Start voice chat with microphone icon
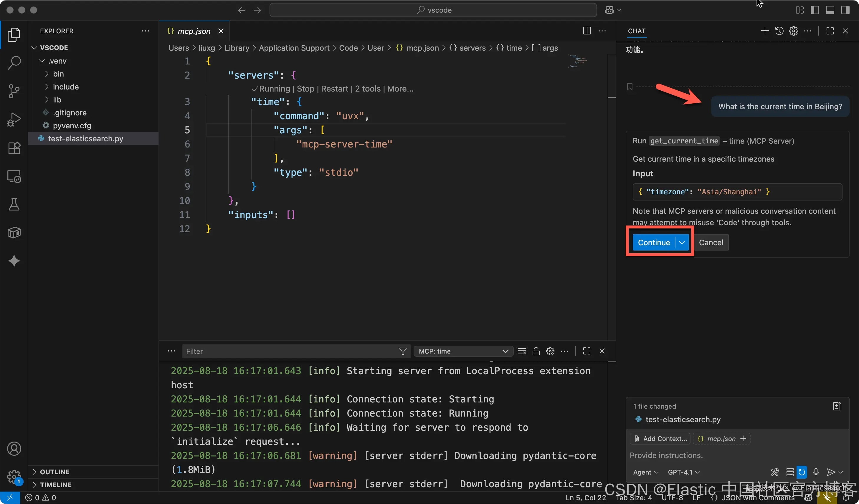 point(816,472)
